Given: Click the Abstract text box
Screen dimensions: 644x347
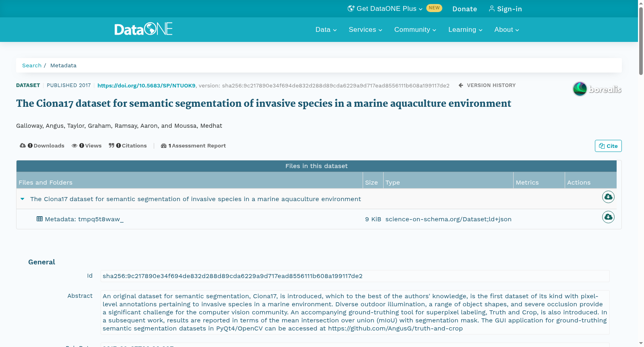Looking at the screenshot, I should click(x=355, y=312).
